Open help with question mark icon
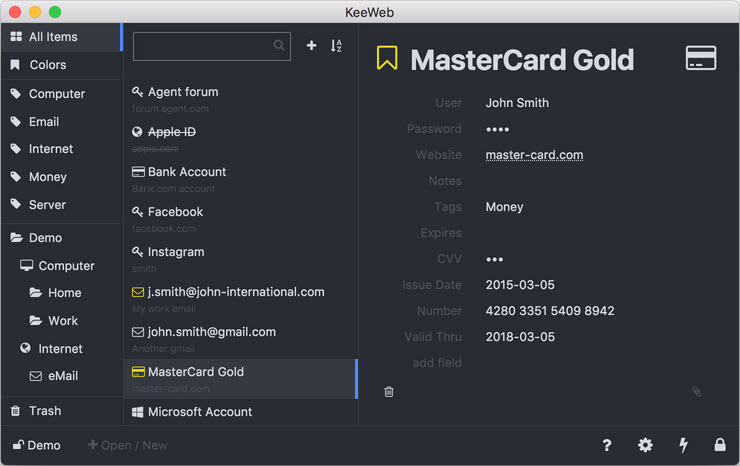Viewport: 740px width, 466px height. point(607,445)
